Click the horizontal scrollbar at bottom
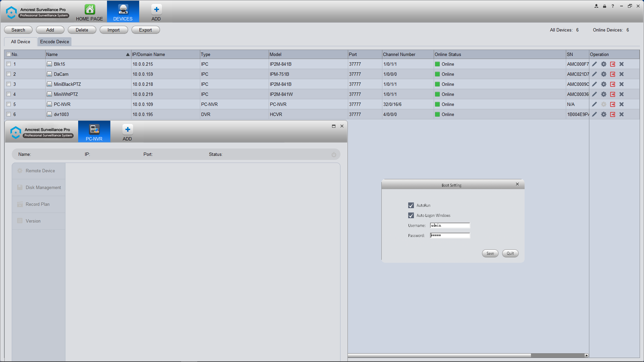Image resolution: width=644 pixels, height=362 pixels. click(439, 355)
